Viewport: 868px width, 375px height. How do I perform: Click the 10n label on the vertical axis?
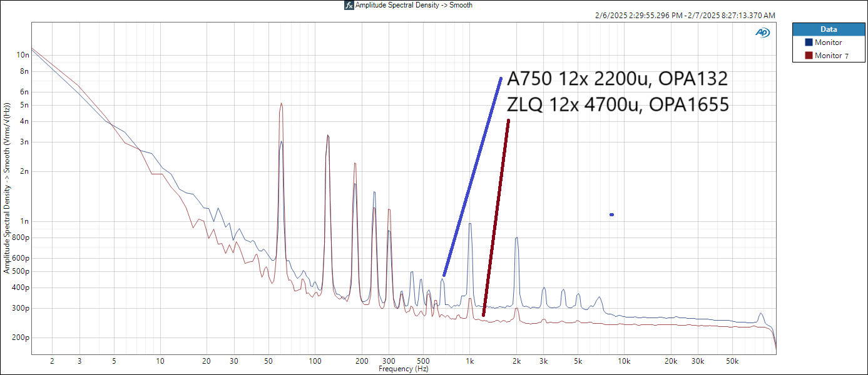(x=23, y=55)
